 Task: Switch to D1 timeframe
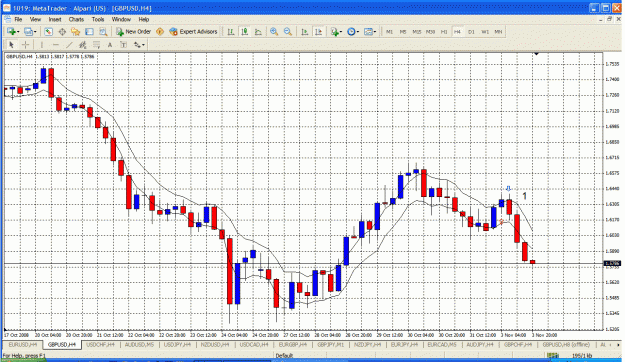coord(471,32)
